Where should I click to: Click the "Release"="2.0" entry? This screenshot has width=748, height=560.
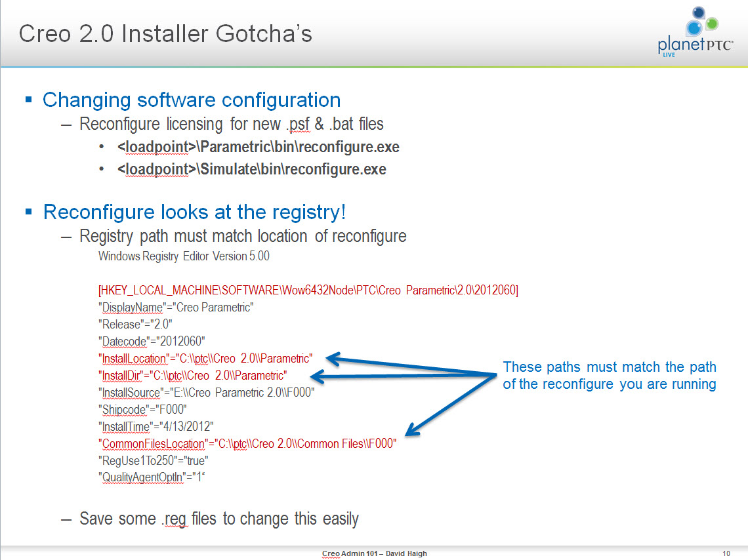click(x=135, y=325)
